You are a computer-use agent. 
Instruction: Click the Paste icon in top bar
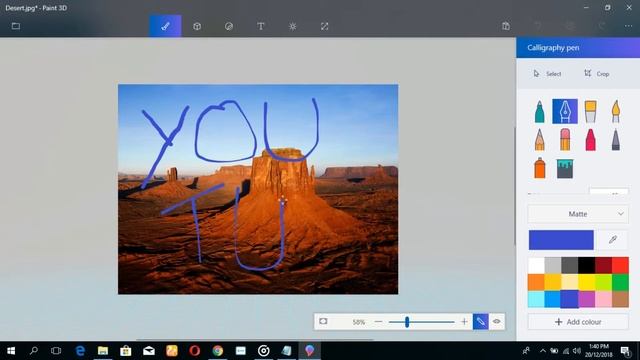[506, 26]
